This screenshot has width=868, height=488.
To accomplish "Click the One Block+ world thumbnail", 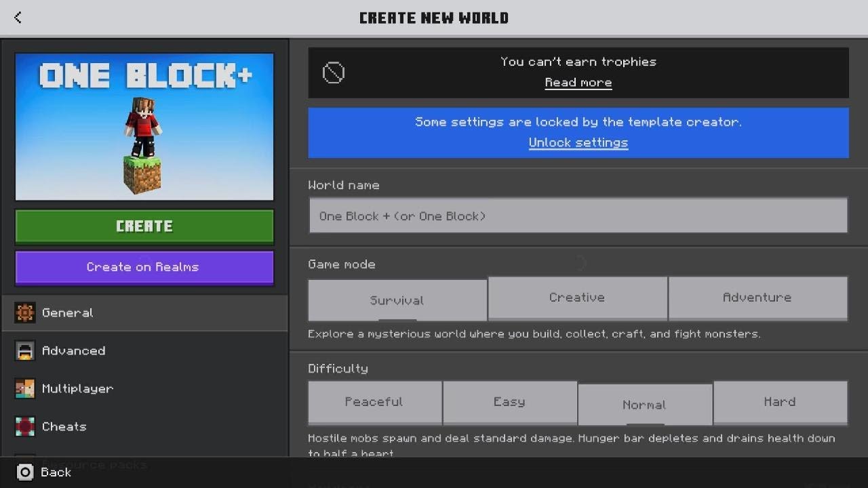I will (144, 127).
